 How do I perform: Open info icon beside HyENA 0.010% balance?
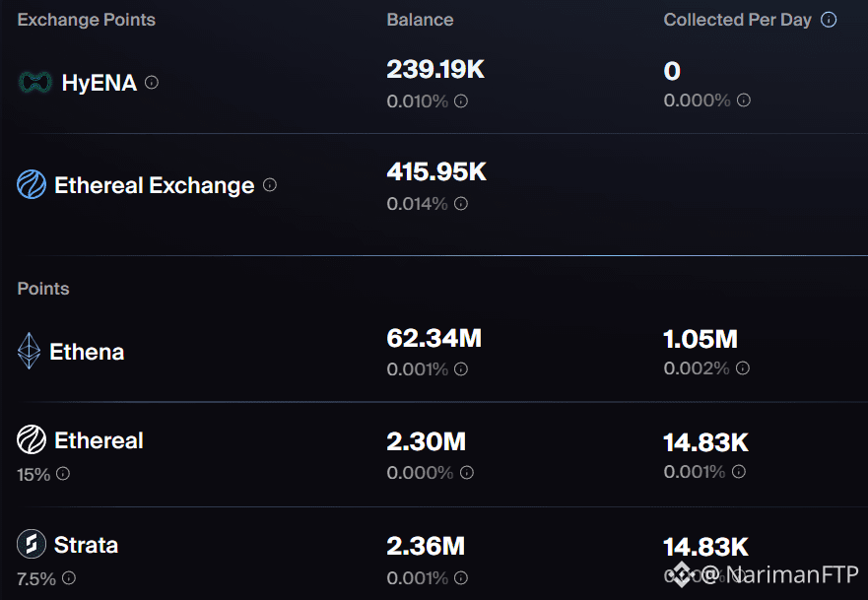pyautogui.click(x=461, y=101)
